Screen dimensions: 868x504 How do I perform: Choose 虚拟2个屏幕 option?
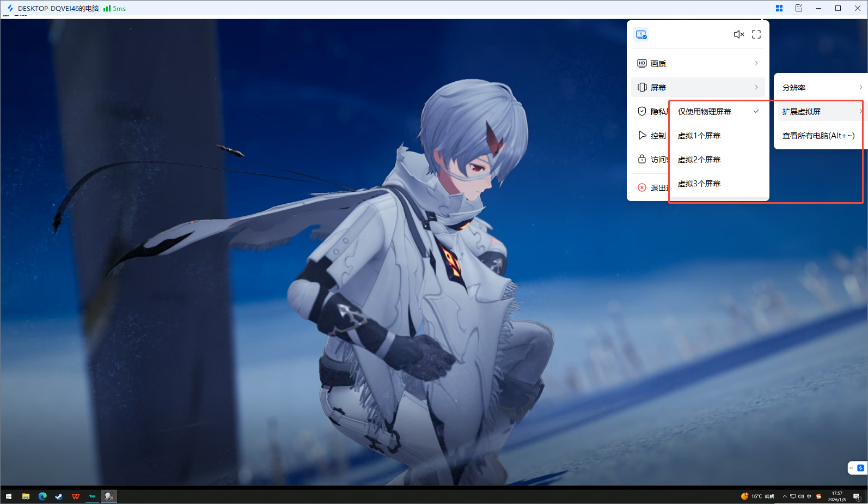tap(699, 160)
